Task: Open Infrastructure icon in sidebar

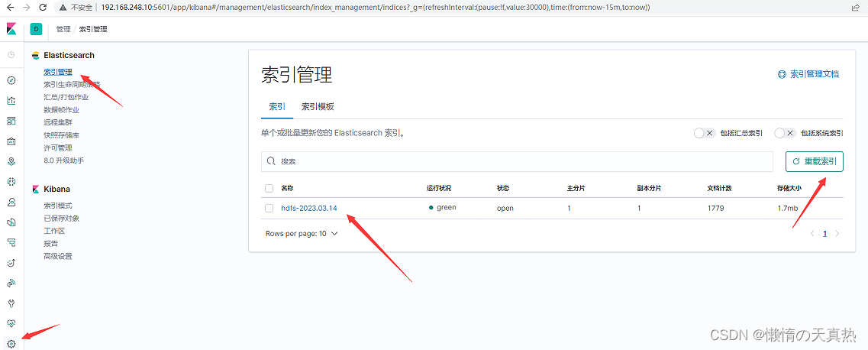Action: (11, 203)
